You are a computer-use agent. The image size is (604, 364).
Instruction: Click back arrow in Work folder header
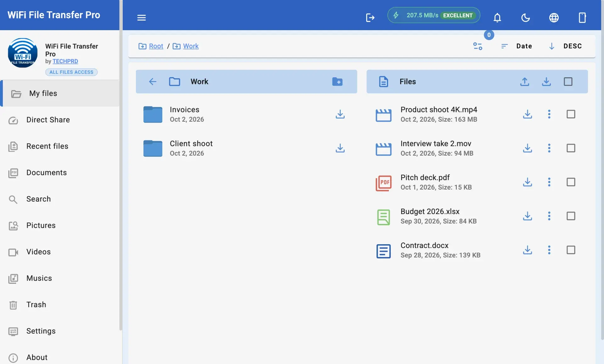153,82
